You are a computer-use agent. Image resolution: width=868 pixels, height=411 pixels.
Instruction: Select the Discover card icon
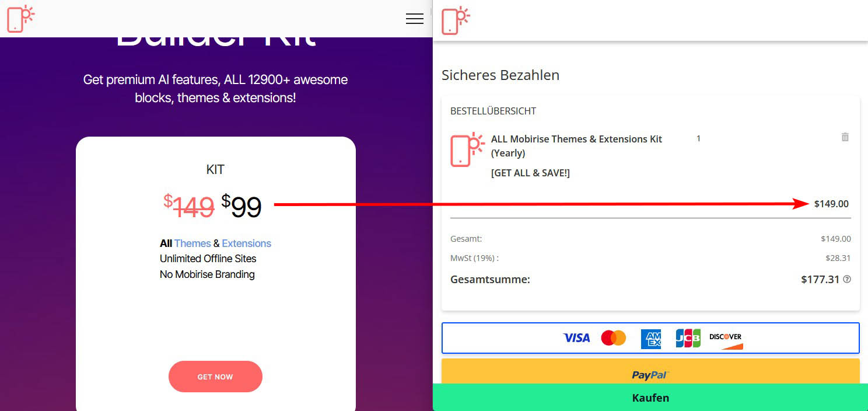pos(726,339)
